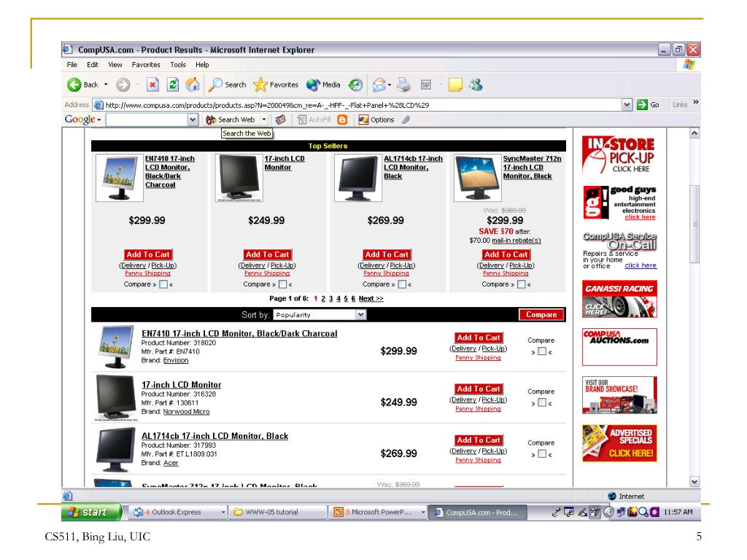The height and width of the screenshot is (560, 747).
Task: Open the Search Web dropdown arrow
Action: 264,120
